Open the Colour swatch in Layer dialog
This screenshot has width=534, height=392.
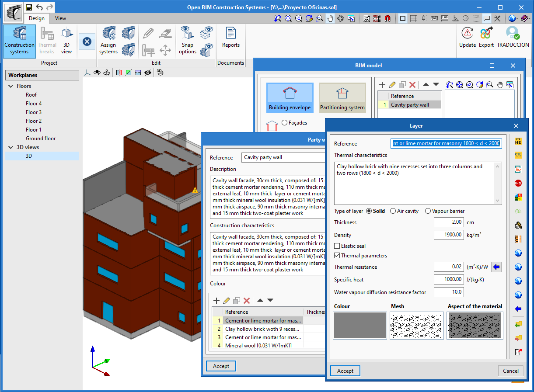360,325
